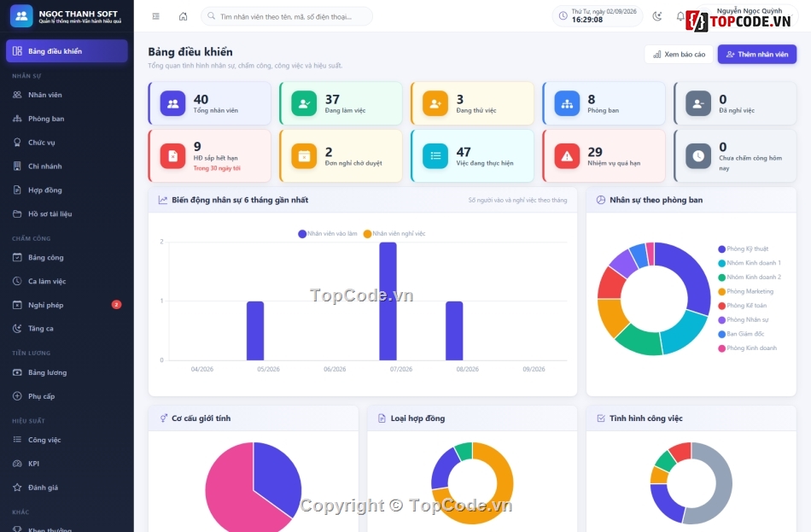Toggle Phòng Kỹ thuật legend entry
Viewport: 811px width, 532px height.
(x=744, y=249)
